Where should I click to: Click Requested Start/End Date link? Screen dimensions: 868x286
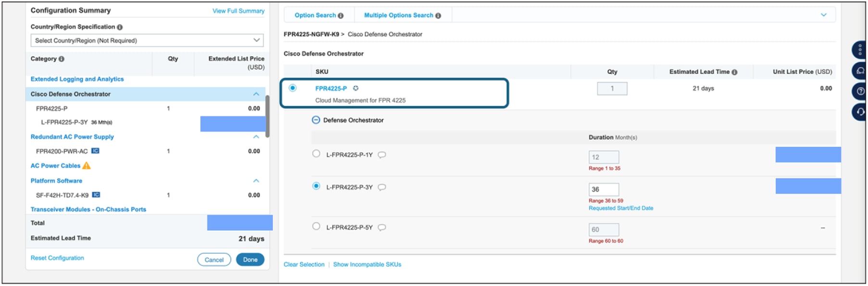[620, 209]
